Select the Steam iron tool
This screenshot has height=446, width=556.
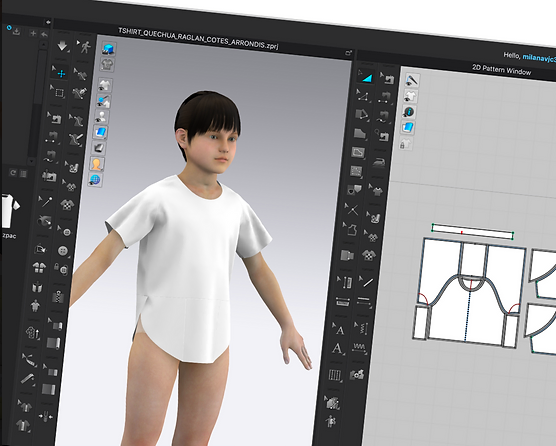click(379, 162)
